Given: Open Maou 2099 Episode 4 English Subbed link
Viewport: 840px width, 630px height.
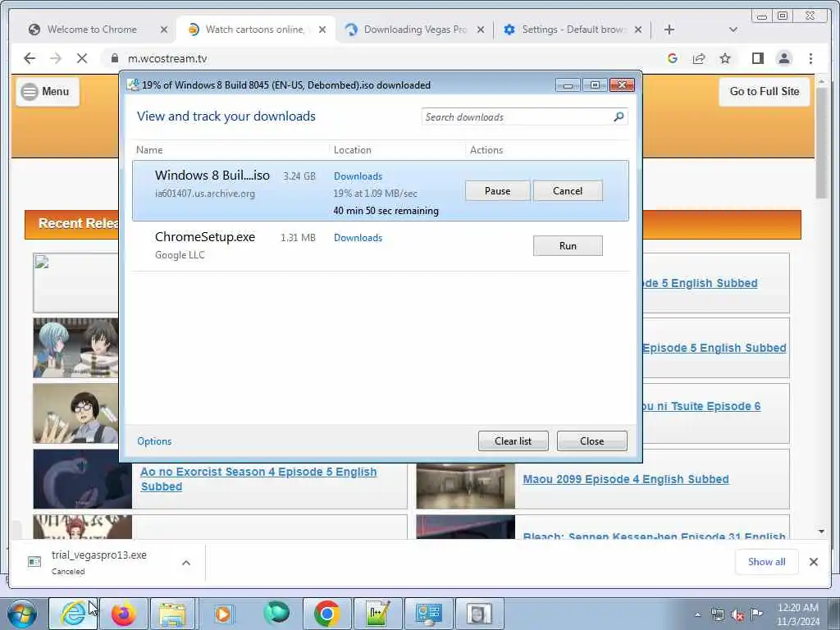Looking at the screenshot, I should pyautogui.click(x=626, y=479).
